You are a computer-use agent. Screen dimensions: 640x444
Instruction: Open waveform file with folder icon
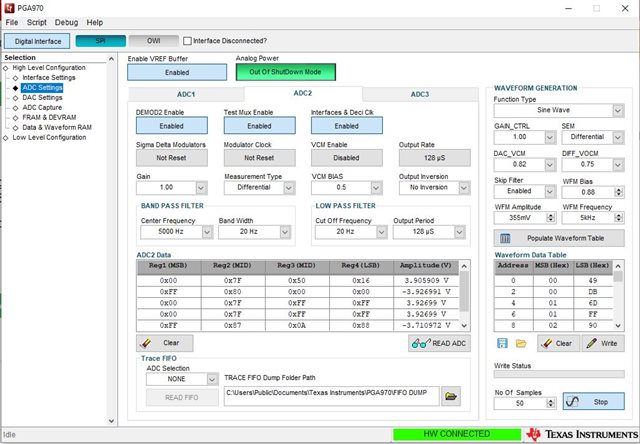(521, 343)
